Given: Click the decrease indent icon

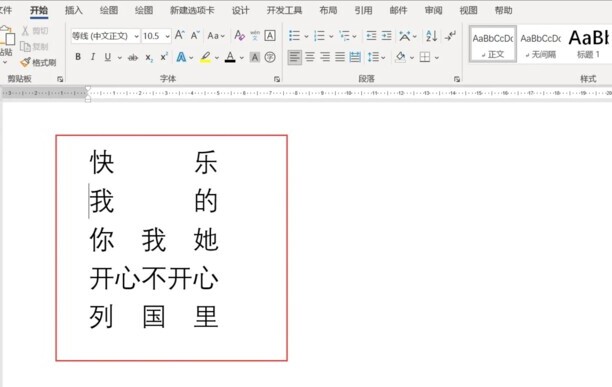Looking at the screenshot, I should pos(371,36).
